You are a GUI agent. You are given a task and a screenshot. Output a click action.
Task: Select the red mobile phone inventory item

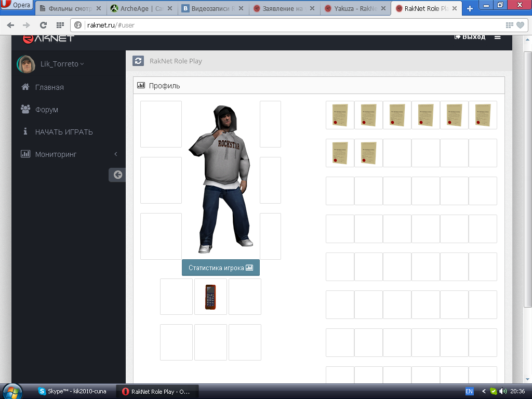[210, 297]
